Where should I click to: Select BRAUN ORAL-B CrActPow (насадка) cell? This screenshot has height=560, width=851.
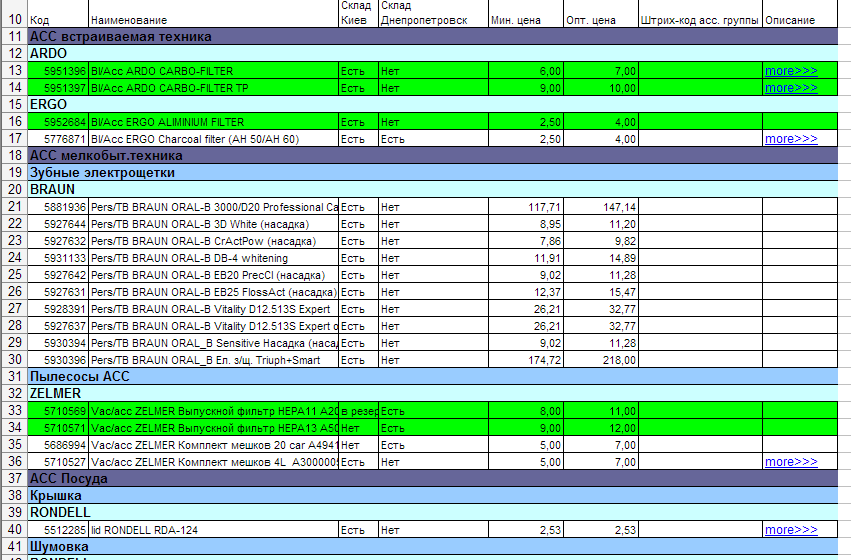point(213,241)
